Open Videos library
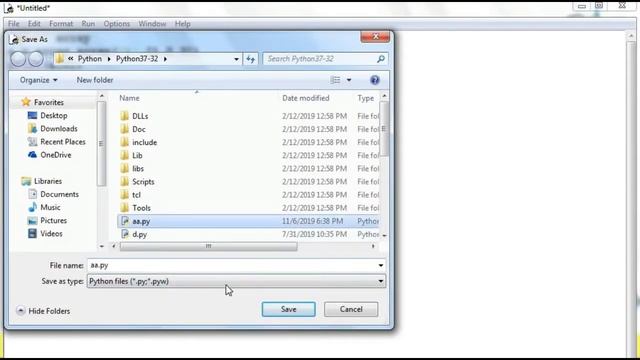This screenshot has height=360, width=640. (51, 233)
